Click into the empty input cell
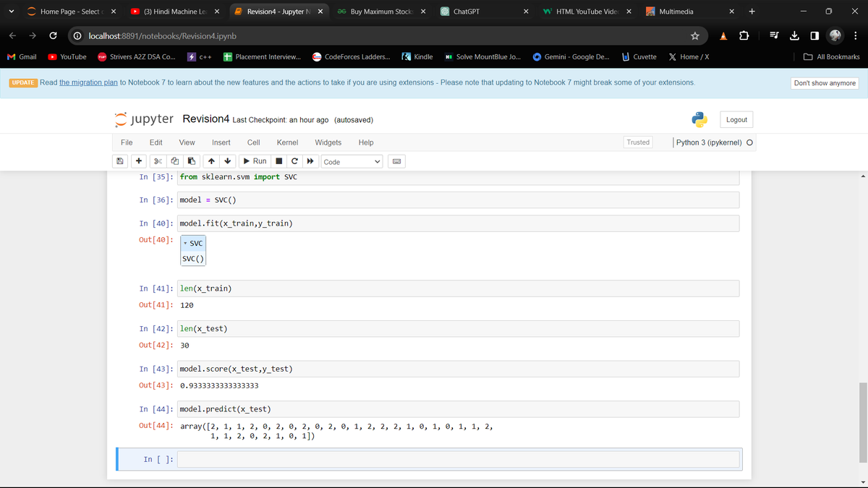This screenshot has height=488, width=868. tap(459, 459)
